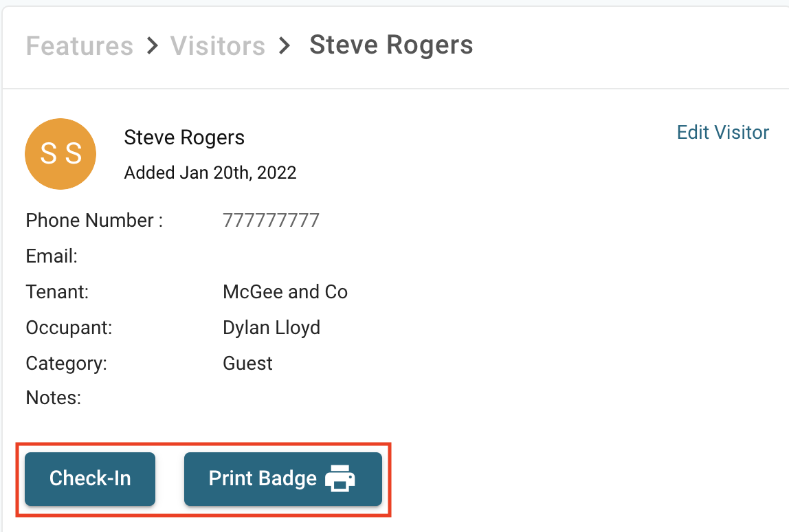Image resolution: width=789 pixels, height=532 pixels.
Task: Open the Edit Visitor link
Action: pos(722,132)
